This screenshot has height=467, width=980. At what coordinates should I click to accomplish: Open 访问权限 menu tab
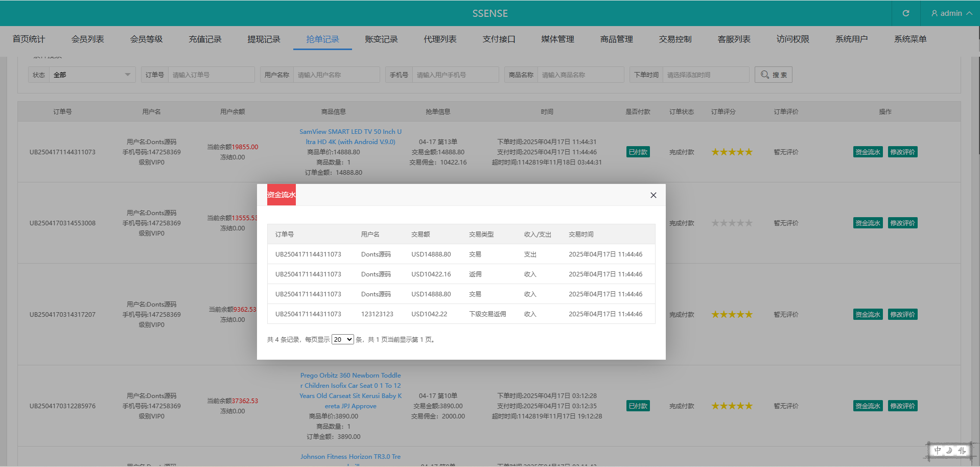(x=792, y=39)
